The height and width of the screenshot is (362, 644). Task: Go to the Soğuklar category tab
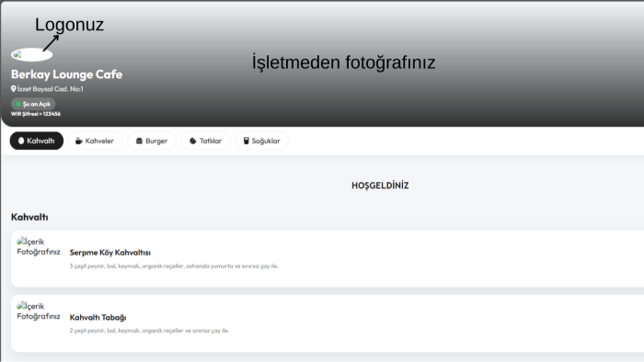tap(261, 141)
